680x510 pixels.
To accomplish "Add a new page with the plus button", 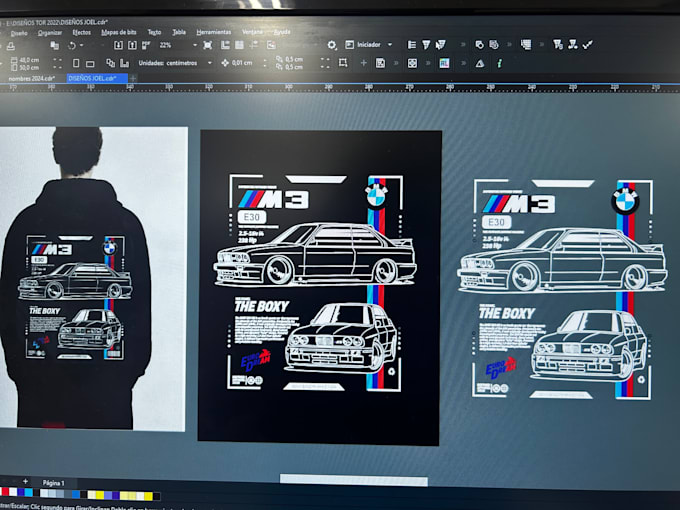I will [26, 481].
